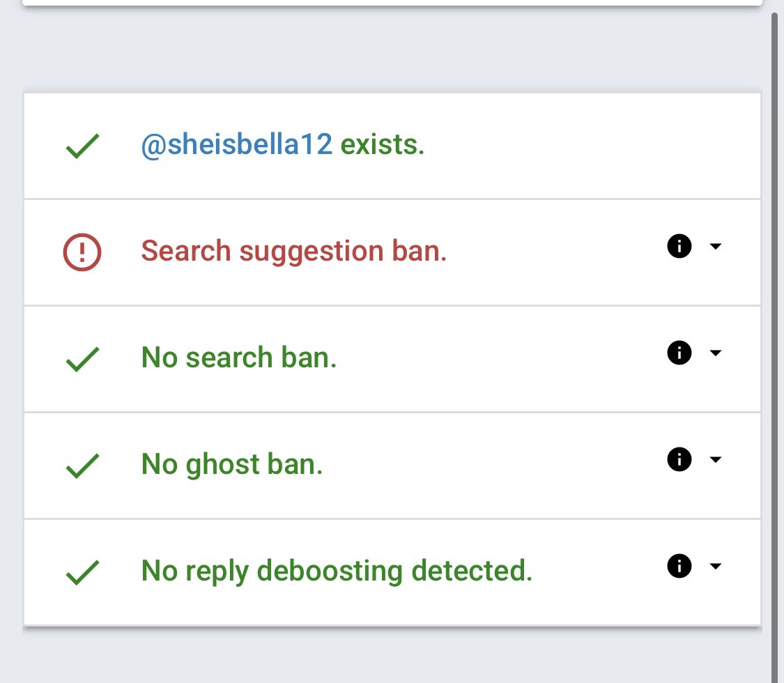
Task: Click info icon for No search ban
Action: pos(679,353)
